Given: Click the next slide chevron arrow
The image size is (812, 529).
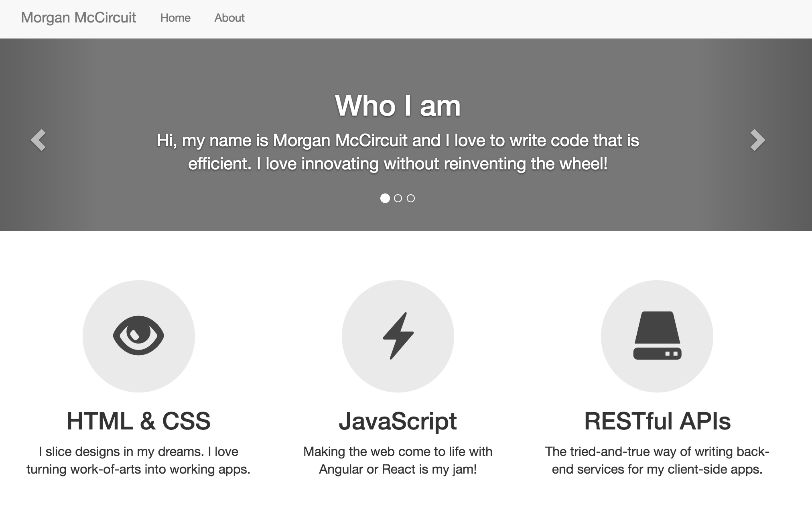Looking at the screenshot, I should (757, 140).
